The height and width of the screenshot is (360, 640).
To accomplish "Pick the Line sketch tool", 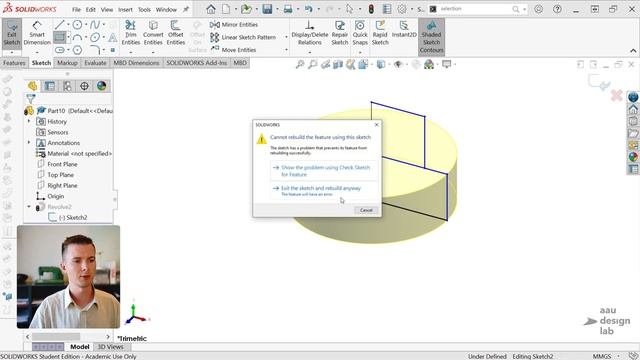I will [60, 25].
